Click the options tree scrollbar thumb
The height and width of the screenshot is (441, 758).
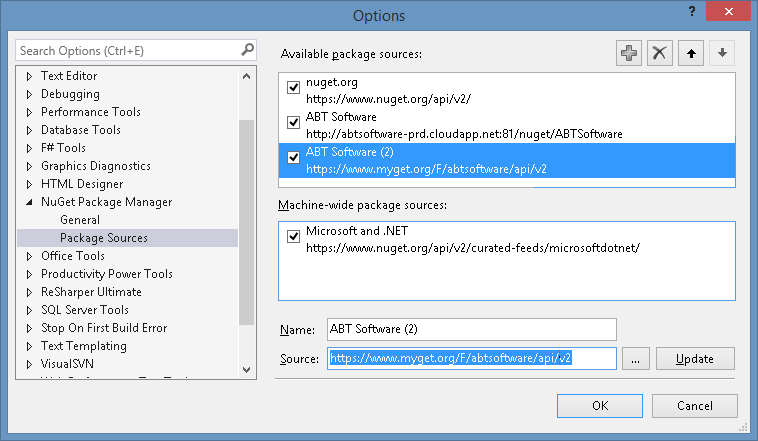pyautogui.click(x=247, y=222)
